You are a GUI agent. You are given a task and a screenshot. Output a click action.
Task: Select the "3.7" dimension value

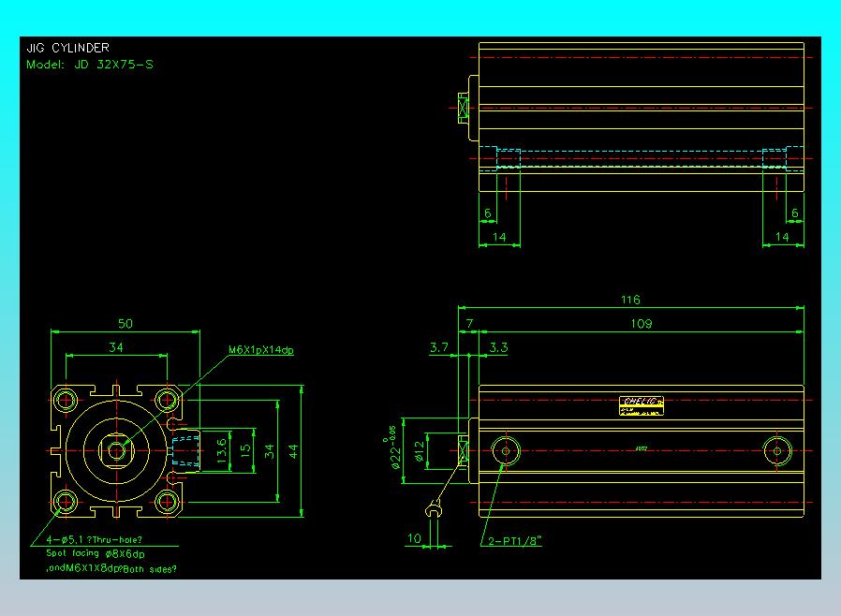click(438, 347)
